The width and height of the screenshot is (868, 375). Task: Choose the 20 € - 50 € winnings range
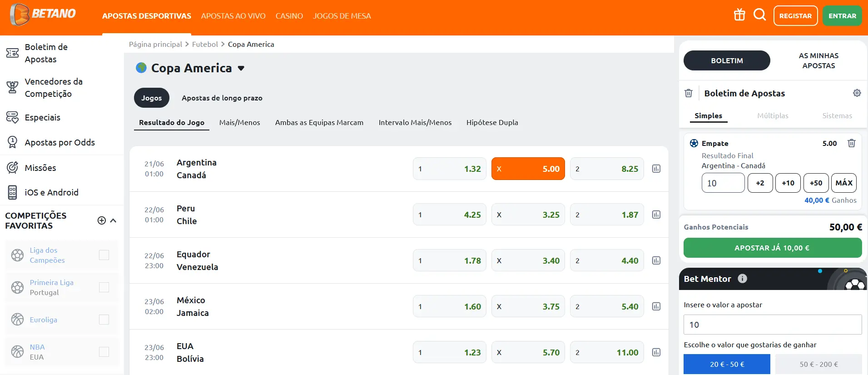coord(727,364)
